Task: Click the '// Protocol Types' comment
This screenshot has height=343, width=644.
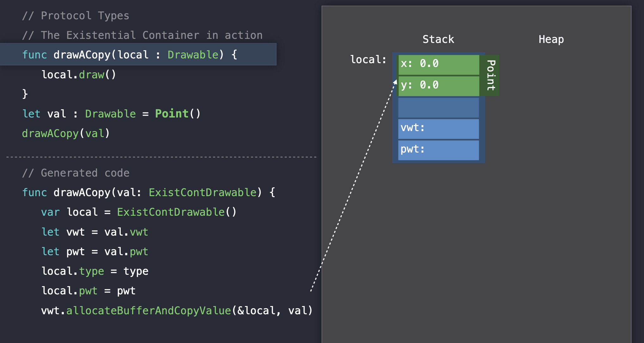Action: 76,15
